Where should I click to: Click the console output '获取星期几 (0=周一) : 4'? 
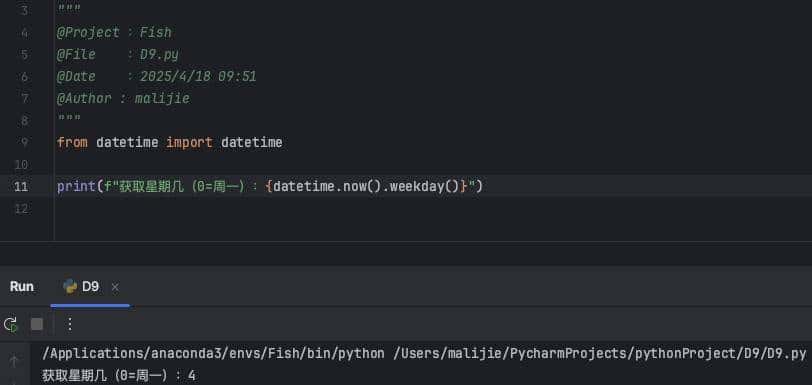pyautogui.click(x=119, y=376)
